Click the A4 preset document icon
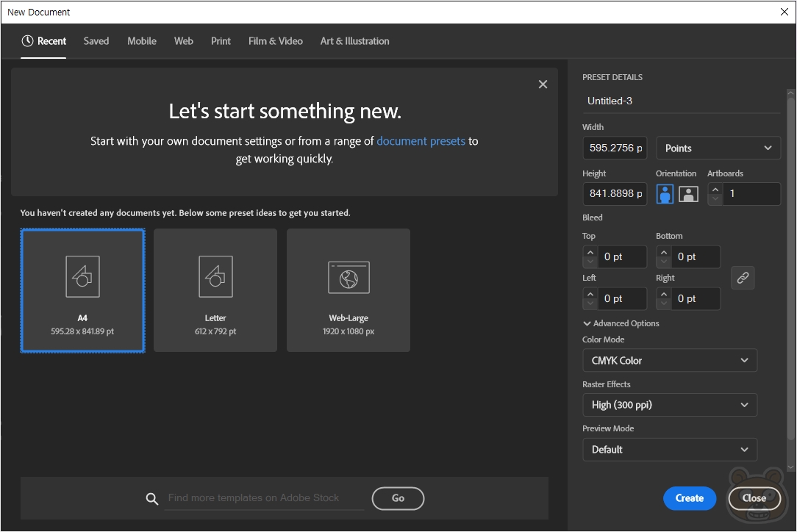 coord(82,276)
